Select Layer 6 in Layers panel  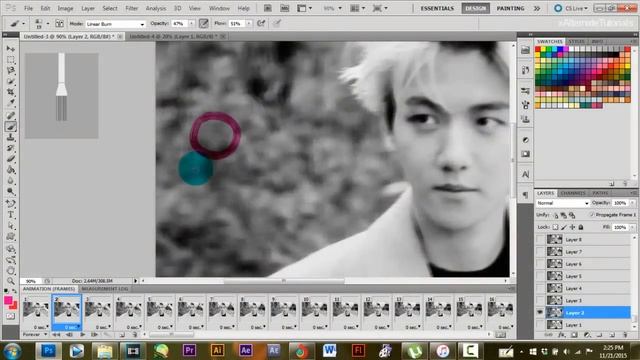[x=584, y=264]
